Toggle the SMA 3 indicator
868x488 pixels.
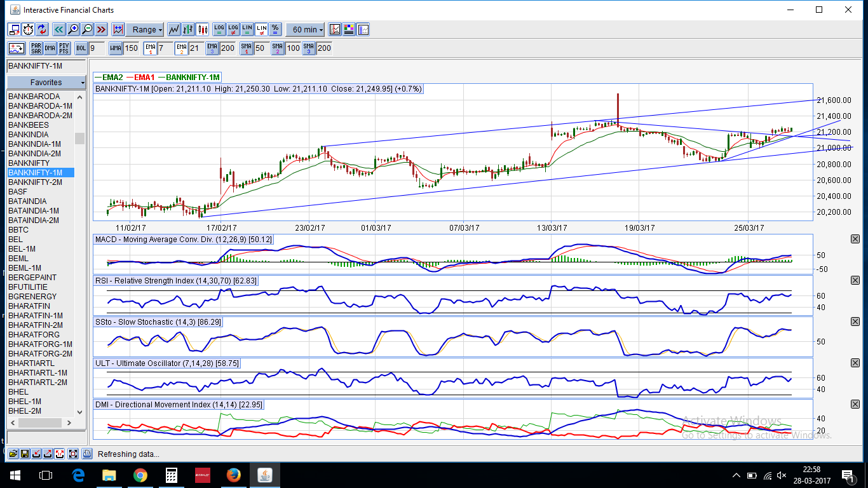pos(309,48)
